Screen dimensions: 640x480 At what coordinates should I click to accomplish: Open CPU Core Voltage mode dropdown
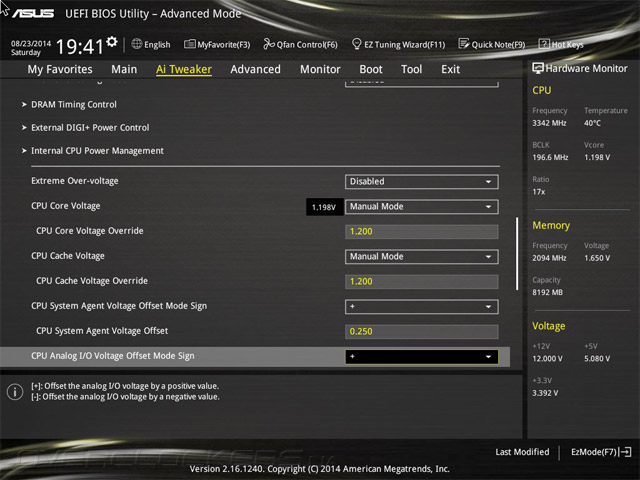point(422,207)
